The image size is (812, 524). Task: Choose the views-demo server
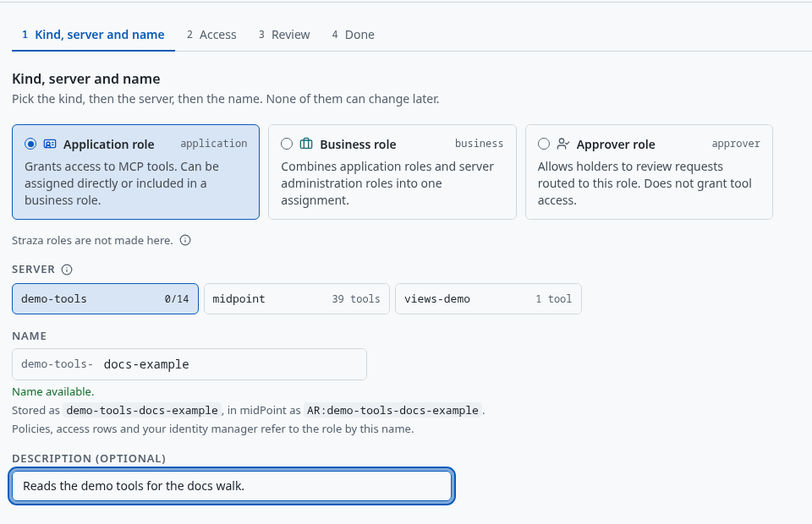pos(488,298)
